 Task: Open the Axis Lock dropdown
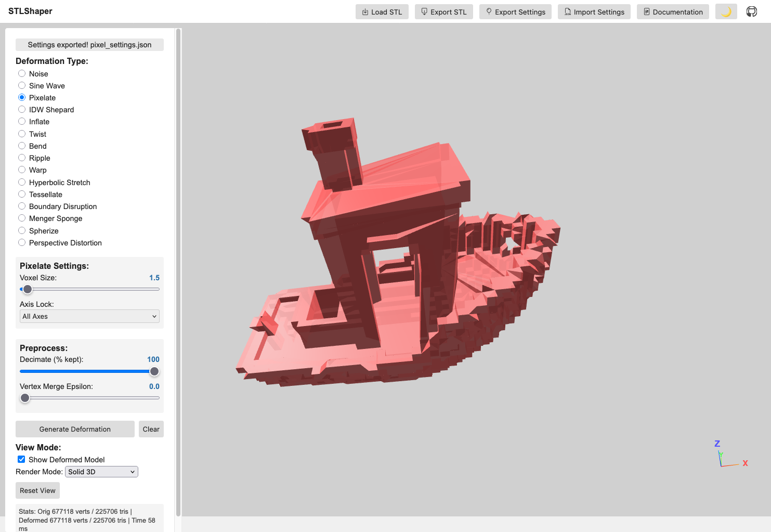click(89, 316)
